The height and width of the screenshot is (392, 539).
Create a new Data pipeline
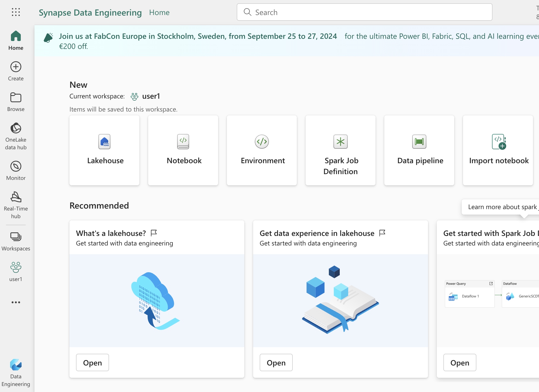pyautogui.click(x=419, y=150)
